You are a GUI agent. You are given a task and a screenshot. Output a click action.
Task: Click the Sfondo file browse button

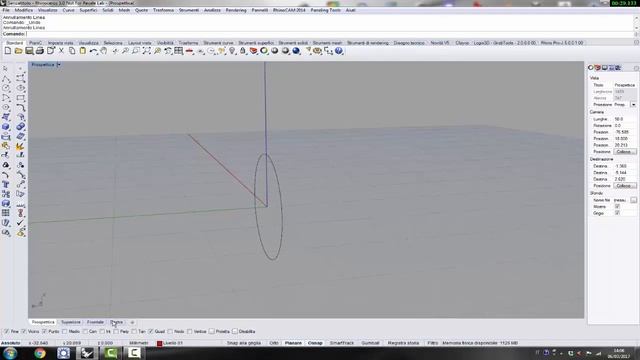click(x=633, y=200)
